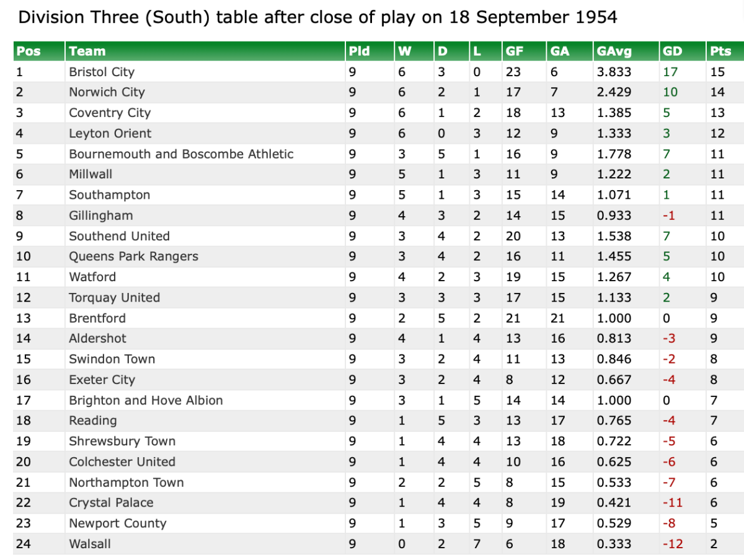Select Bournemouth and Boscombe Athletic
The height and width of the screenshot is (560, 744).
pos(181,154)
